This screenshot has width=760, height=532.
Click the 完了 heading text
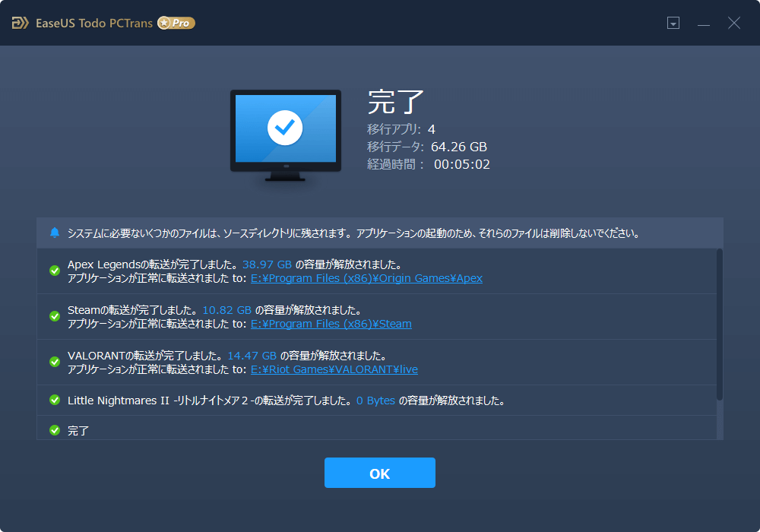[395, 102]
